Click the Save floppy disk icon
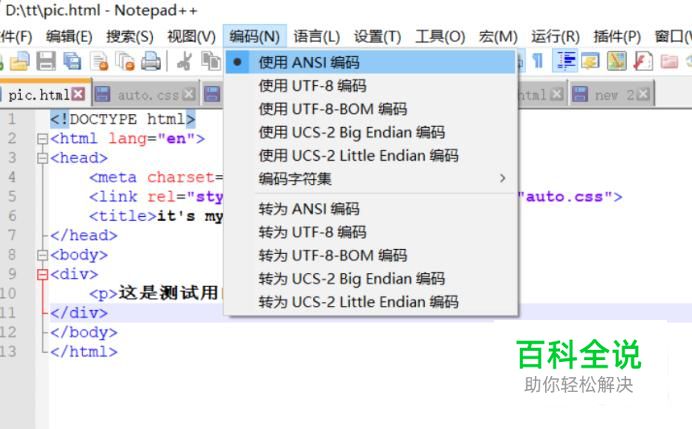Image resolution: width=692 pixels, height=429 pixels. [46, 61]
